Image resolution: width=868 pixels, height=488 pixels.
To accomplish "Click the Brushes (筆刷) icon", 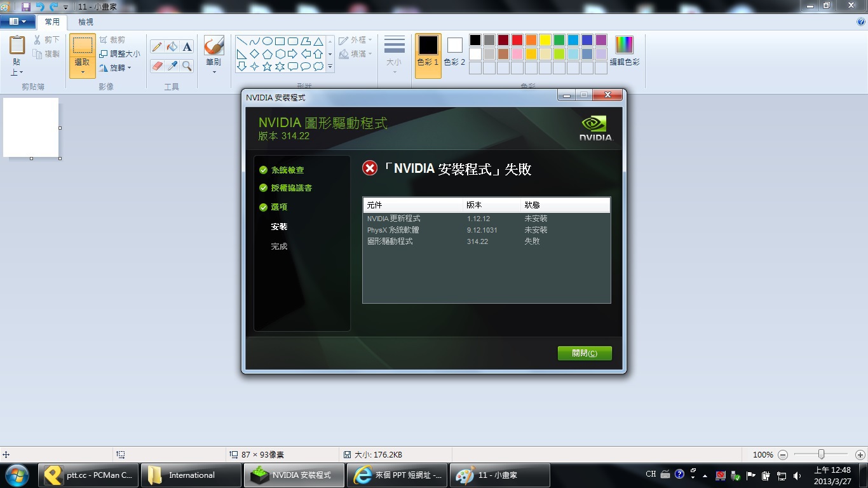I will pos(214,46).
